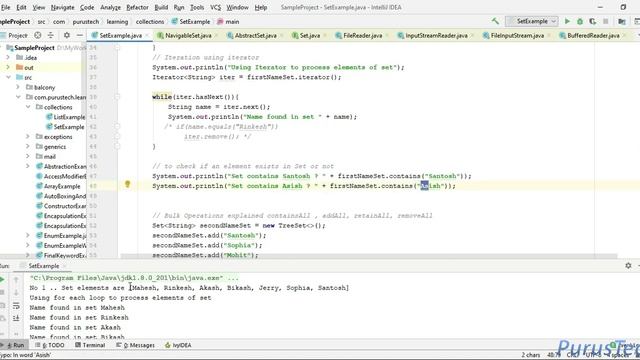This screenshot has height=360, width=640.
Task: Switch to Set.java editor tab
Action: tap(310, 36)
